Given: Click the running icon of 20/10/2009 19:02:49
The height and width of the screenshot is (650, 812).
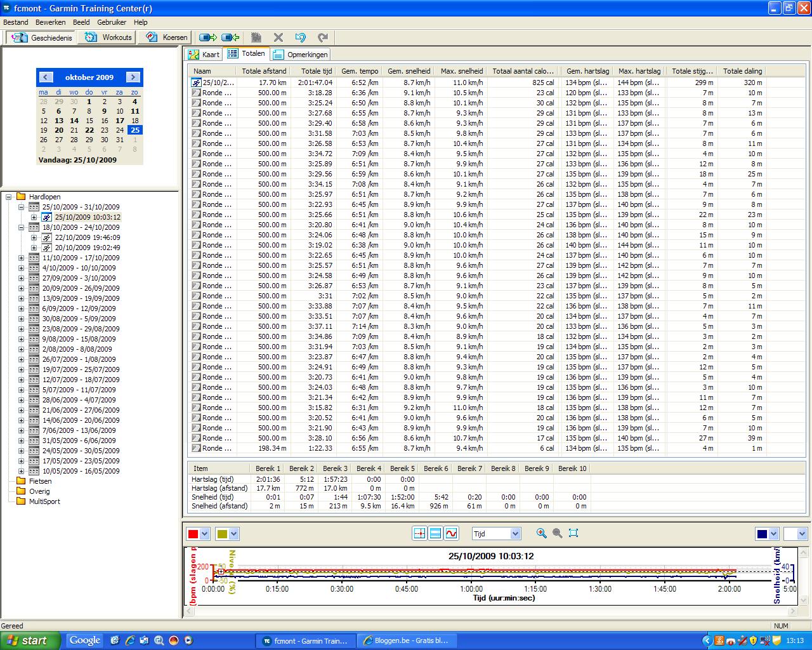Looking at the screenshot, I should [46, 248].
